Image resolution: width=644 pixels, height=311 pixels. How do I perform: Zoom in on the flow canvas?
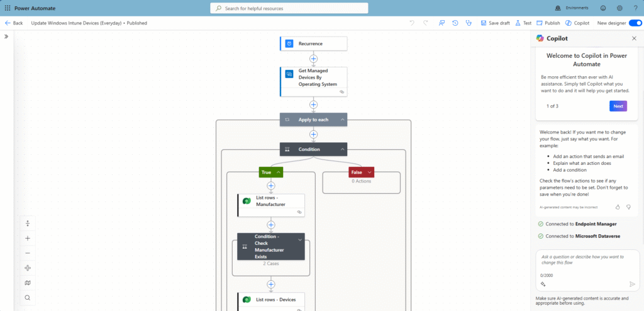(28, 238)
